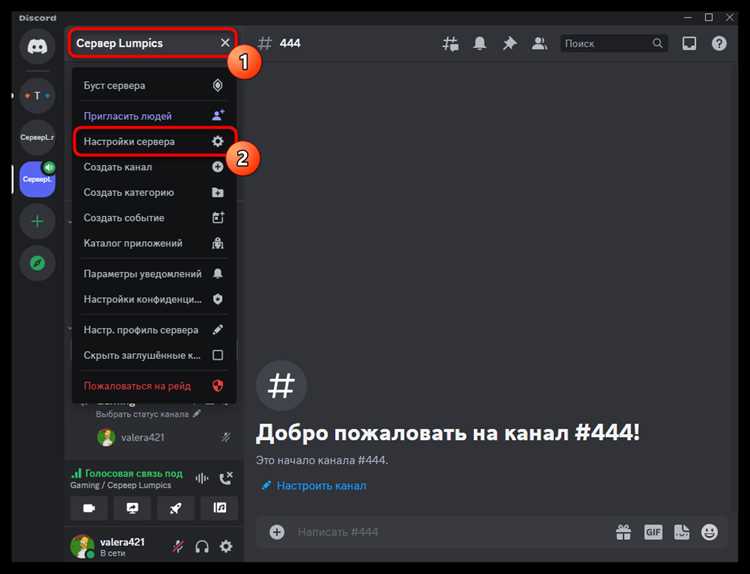Choose Буст сервера menu entry
Screen dimensions: 750x574
tap(154, 86)
